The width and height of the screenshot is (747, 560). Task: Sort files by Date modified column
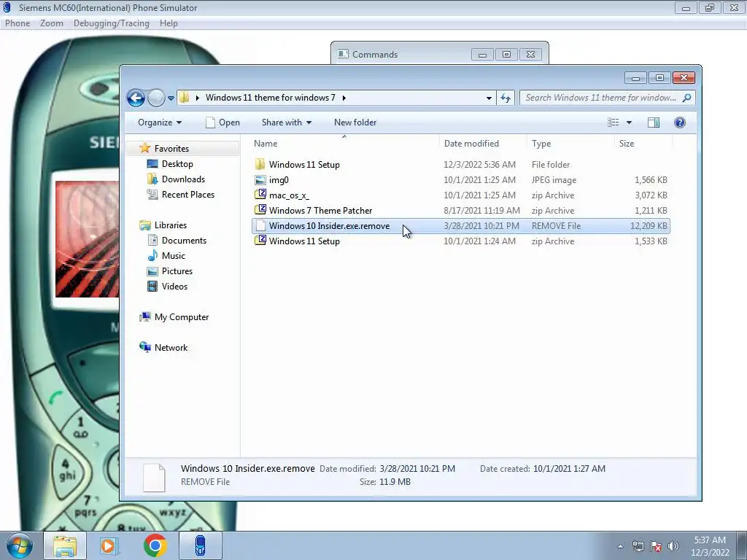[x=483, y=144]
